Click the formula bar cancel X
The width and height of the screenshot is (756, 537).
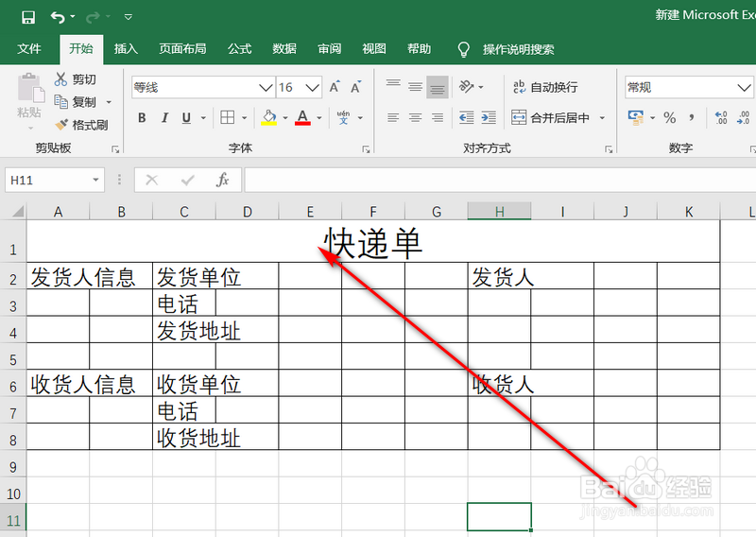(x=152, y=180)
